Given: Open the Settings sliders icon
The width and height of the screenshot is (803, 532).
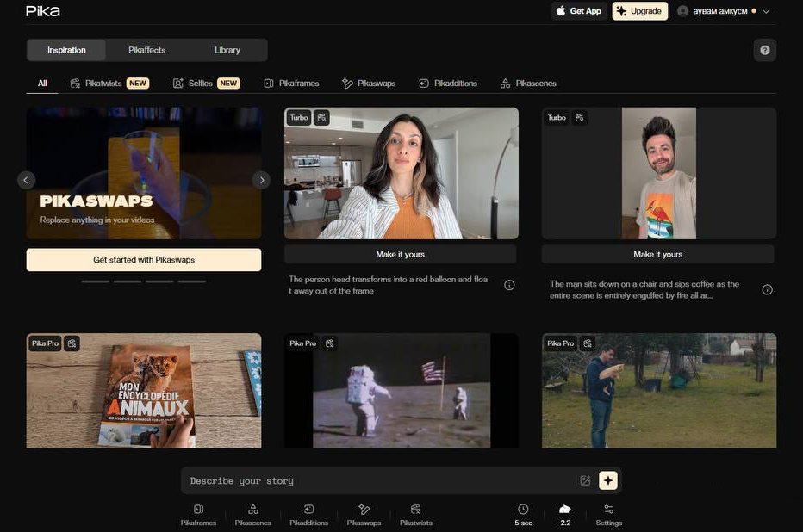Looking at the screenshot, I should pyautogui.click(x=608, y=510).
